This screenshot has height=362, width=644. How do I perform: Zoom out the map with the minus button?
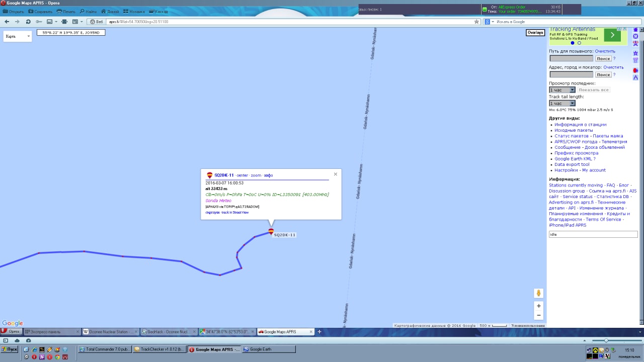(538, 315)
